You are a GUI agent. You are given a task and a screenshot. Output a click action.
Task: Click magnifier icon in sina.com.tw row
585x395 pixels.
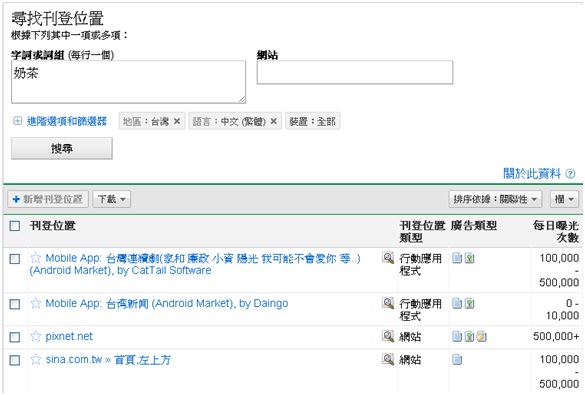(388, 359)
